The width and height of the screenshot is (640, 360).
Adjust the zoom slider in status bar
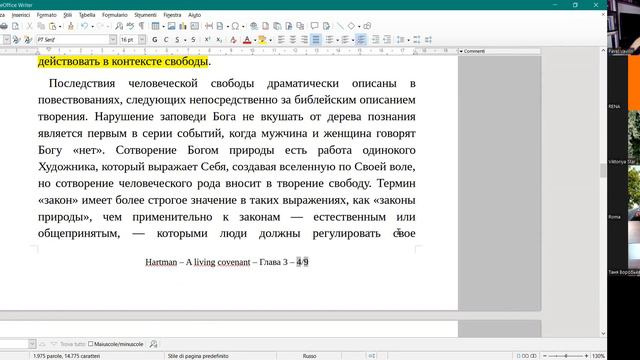[x=566, y=356]
